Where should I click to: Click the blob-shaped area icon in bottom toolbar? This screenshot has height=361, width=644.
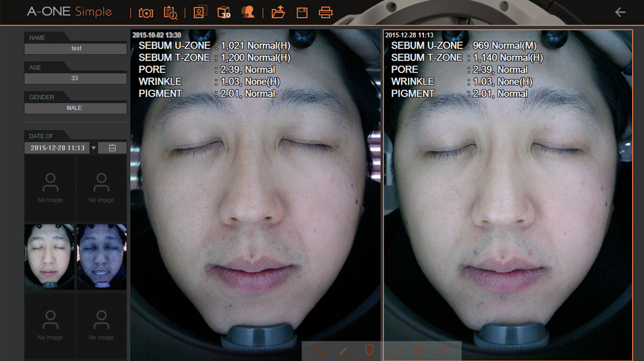tap(394, 351)
